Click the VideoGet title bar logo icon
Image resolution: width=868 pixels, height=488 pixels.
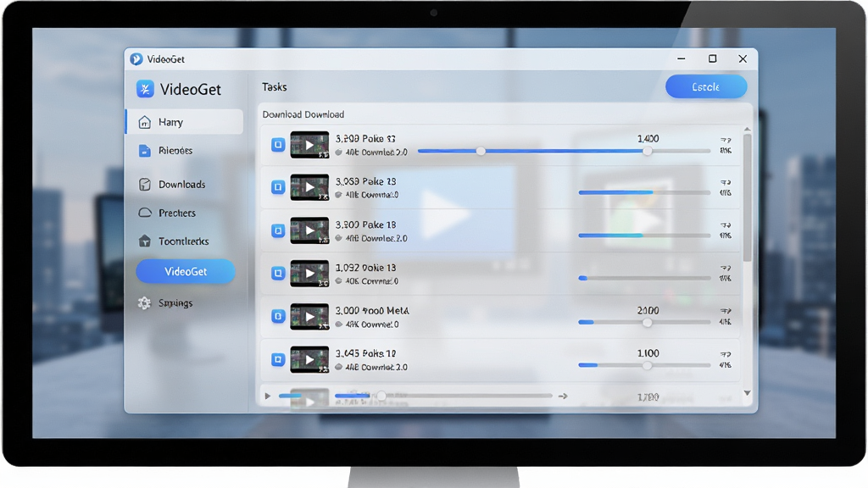(x=136, y=59)
